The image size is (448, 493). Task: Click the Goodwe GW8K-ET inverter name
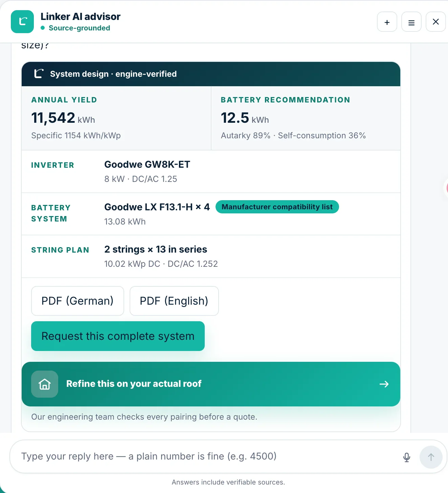pos(147,164)
